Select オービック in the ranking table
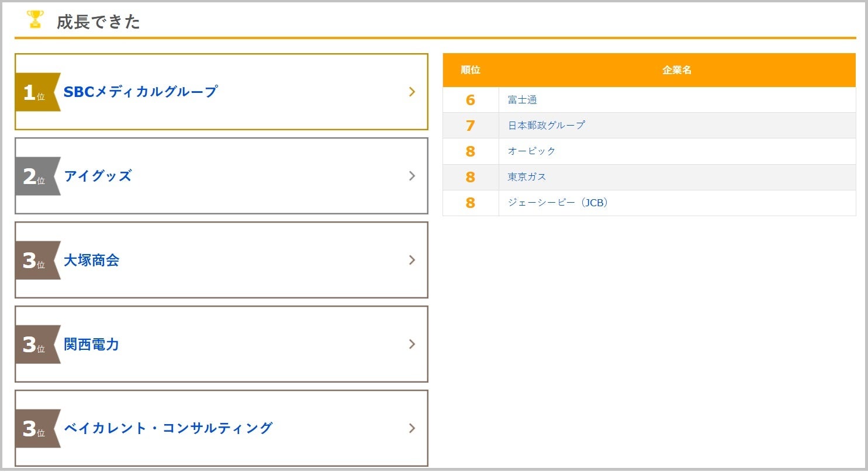Screen dimensions: 868x472 point(531,151)
